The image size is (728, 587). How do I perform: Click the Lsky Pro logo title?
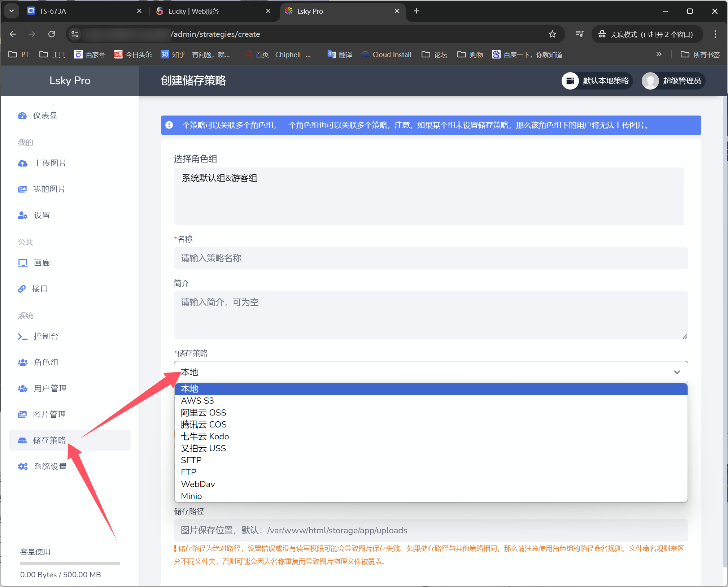tap(70, 81)
